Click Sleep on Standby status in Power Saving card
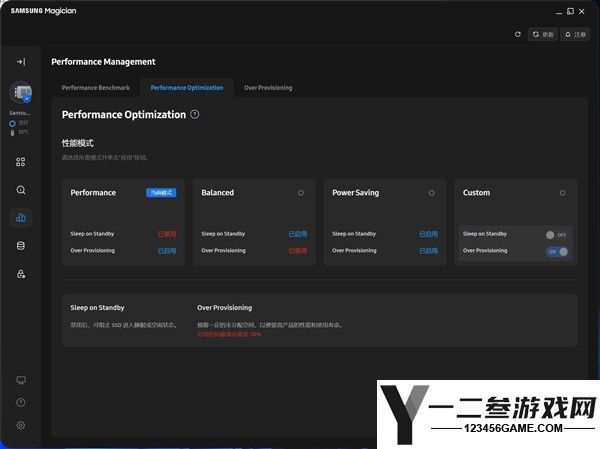The height and width of the screenshot is (449, 600). tap(429, 234)
